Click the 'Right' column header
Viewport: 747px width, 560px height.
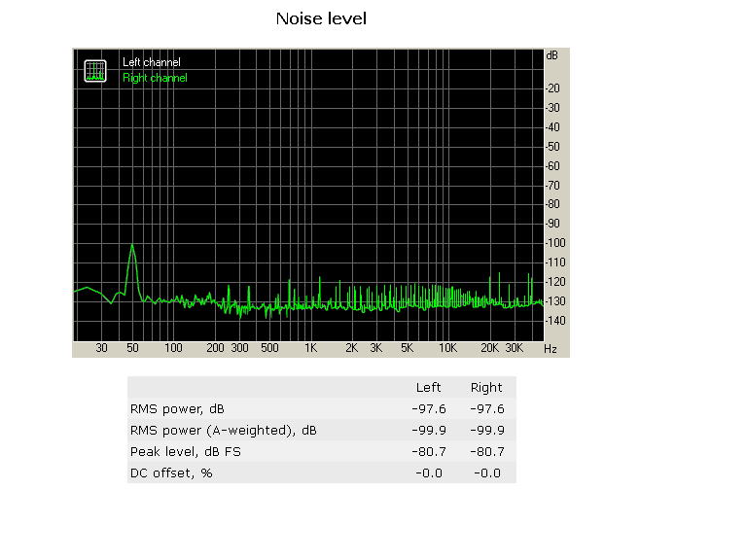tap(486, 388)
